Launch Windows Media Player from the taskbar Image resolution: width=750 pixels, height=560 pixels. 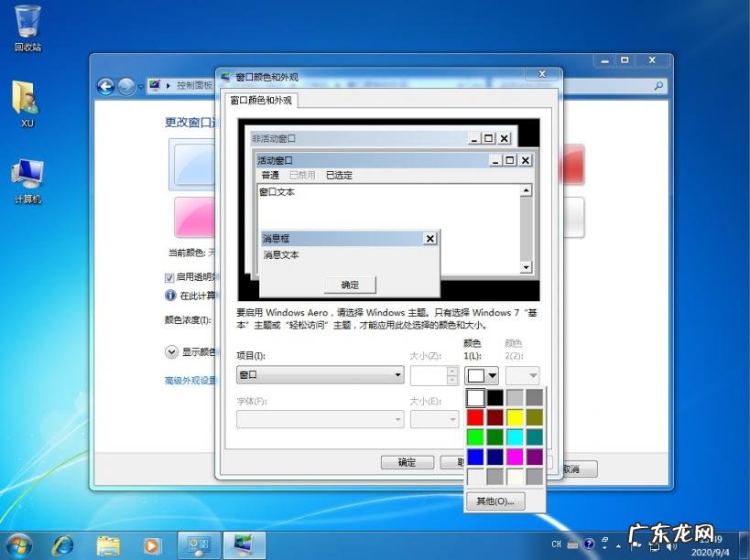(152, 545)
